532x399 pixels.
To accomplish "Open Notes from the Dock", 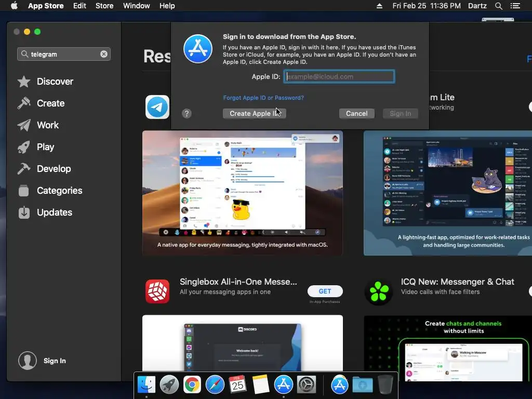I will 261,385.
